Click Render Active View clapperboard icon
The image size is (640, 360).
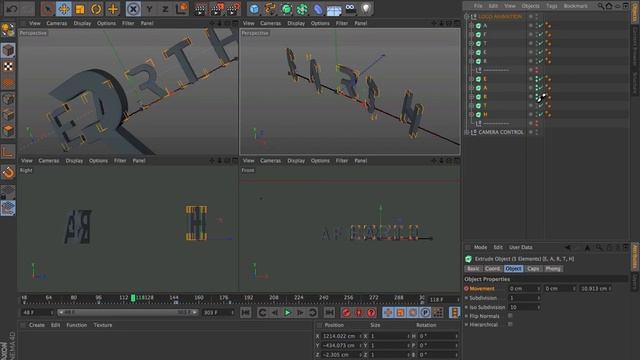coord(200,9)
